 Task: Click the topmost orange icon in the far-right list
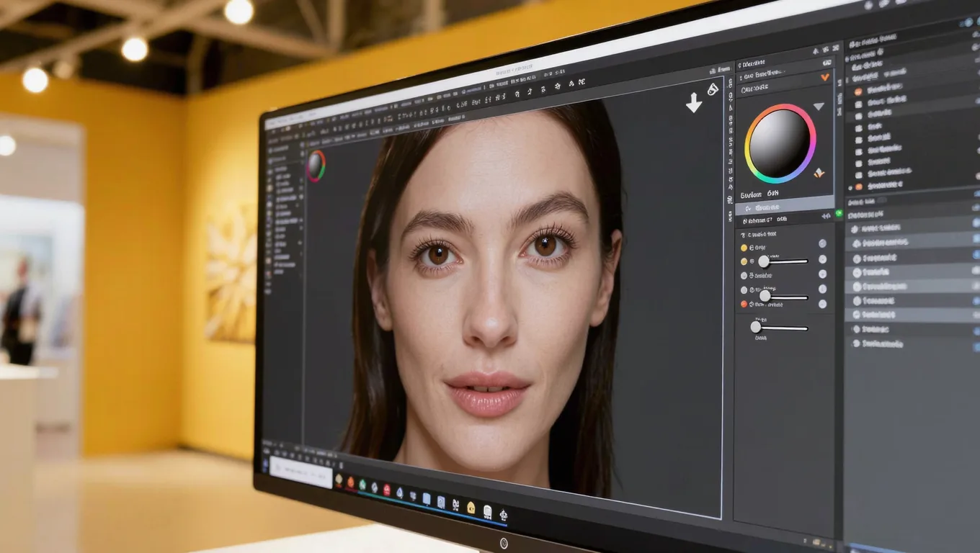pyautogui.click(x=857, y=91)
